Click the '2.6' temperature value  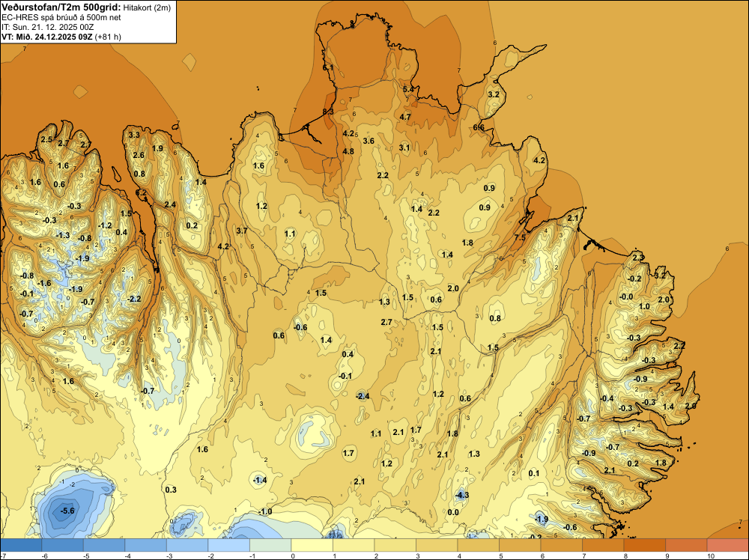139,155
